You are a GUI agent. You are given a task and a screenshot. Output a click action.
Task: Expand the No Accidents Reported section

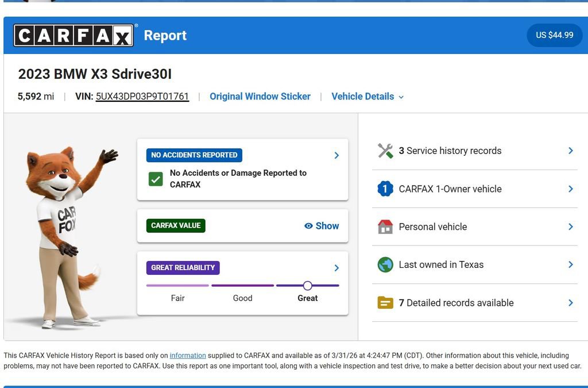[336, 155]
